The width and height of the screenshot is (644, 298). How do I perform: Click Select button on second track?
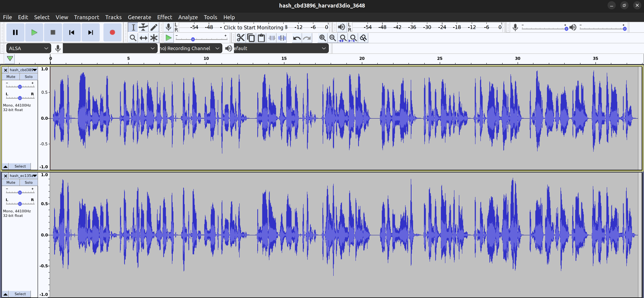tap(20, 294)
